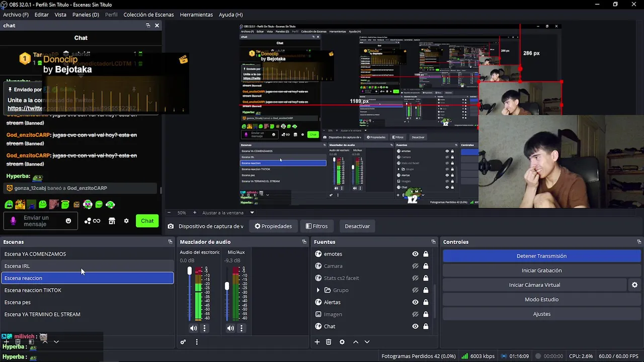
Task: Show the Grupo source group
Action: coord(415,290)
